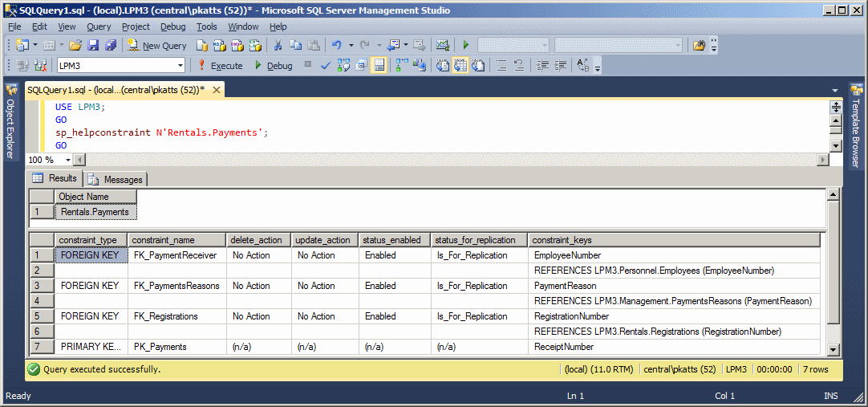Open the New Project dropdown arrow
The image size is (868, 407).
[35, 46]
